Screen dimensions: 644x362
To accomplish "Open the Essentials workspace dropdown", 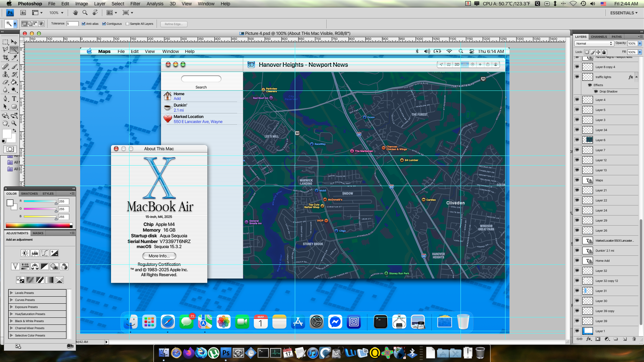I will 624,13.
